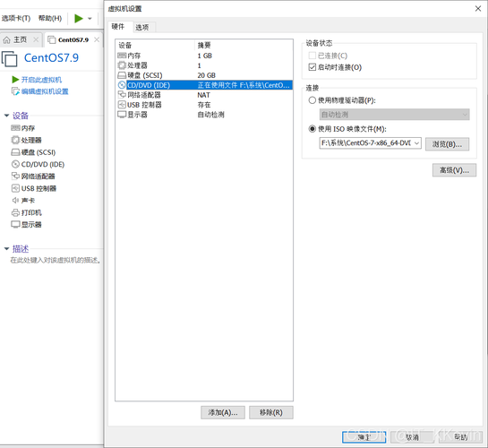Viewport: 488px width, 448px height.
Task: Select the CD/DVD (IDE) disc icon in sidebar
Action: point(15,164)
